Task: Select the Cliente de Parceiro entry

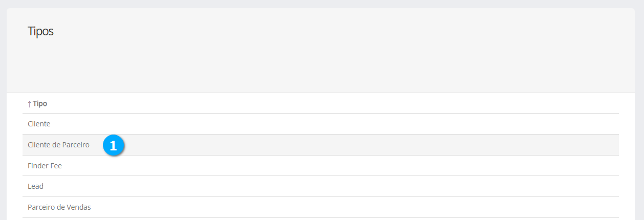Action: click(58, 145)
